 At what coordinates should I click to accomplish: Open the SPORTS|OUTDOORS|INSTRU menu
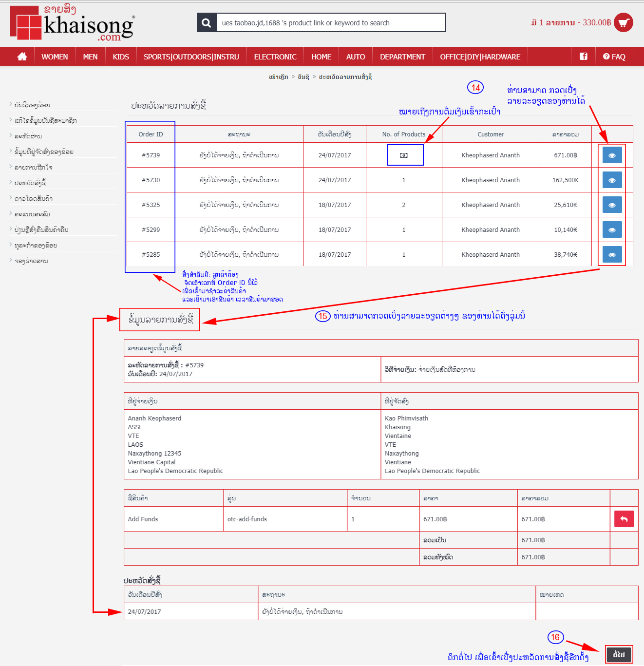tap(191, 57)
